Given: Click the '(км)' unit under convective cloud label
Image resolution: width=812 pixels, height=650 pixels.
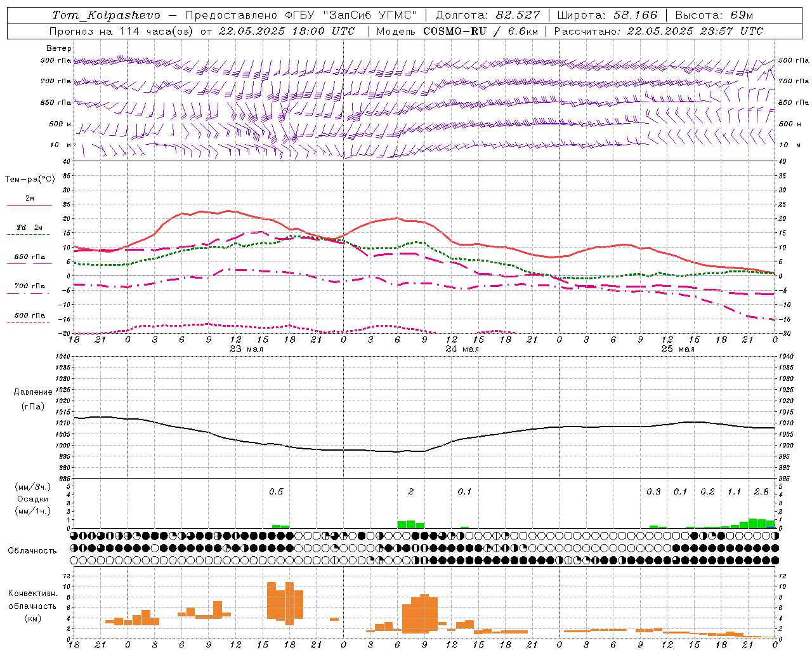Looking at the screenshot, I should point(32,619).
